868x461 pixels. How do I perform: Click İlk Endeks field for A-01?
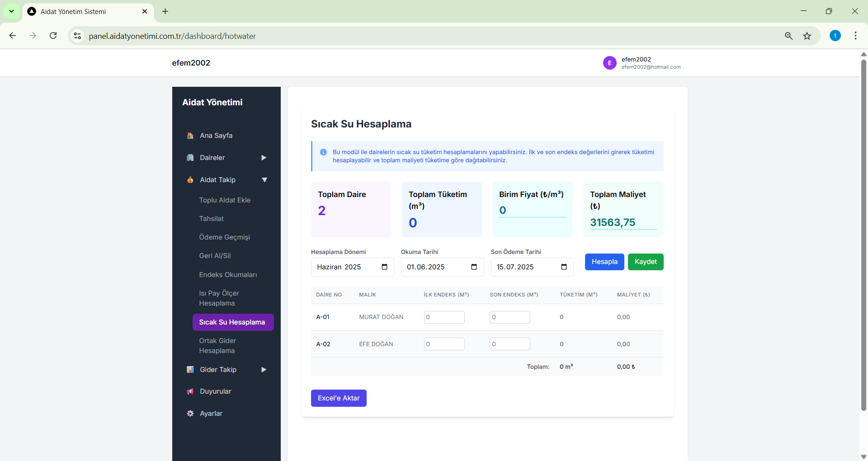pyautogui.click(x=444, y=317)
